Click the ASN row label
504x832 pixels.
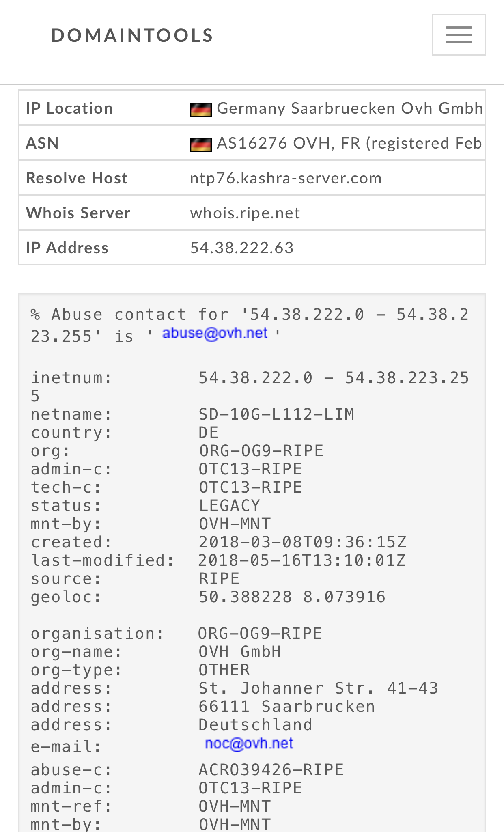coord(42,143)
